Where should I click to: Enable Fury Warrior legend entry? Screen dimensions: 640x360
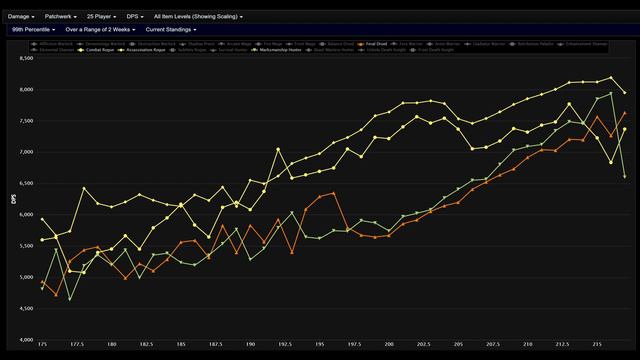(x=406, y=44)
